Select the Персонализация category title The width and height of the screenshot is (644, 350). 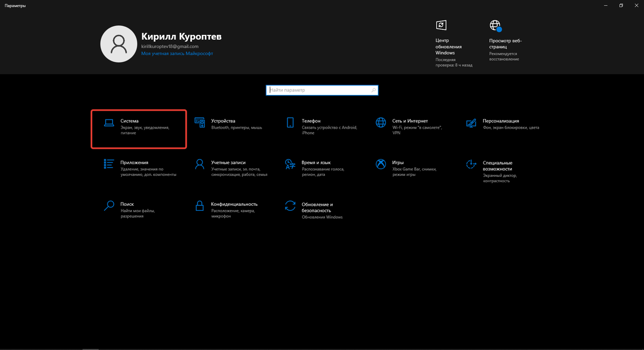coord(501,121)
